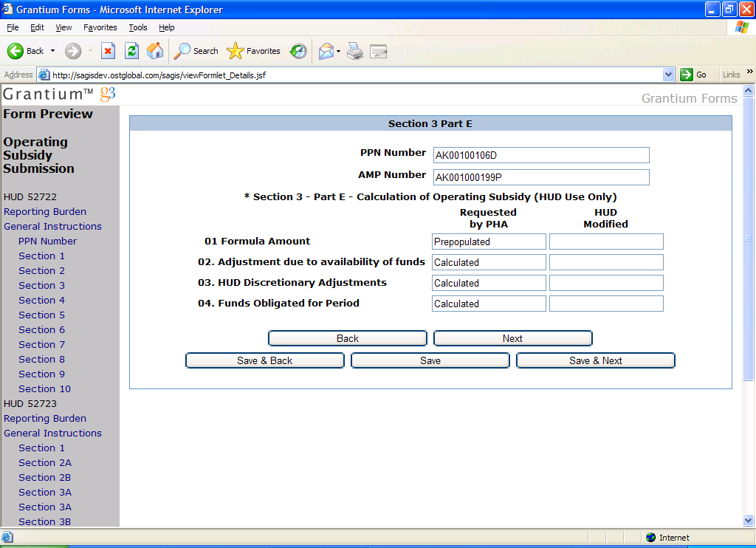Open Section 2B under HUD 52723

click(x=44, y=478)
